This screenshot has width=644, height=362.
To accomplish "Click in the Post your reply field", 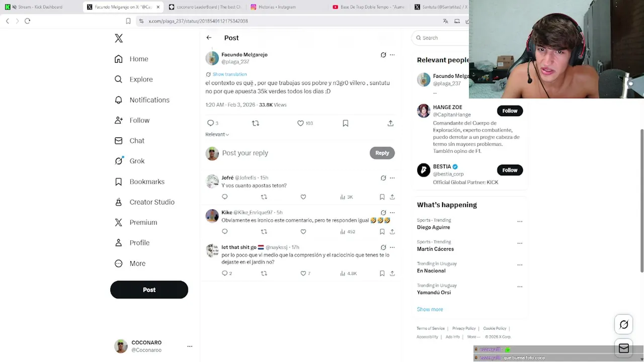I will (x=294, y=153).
